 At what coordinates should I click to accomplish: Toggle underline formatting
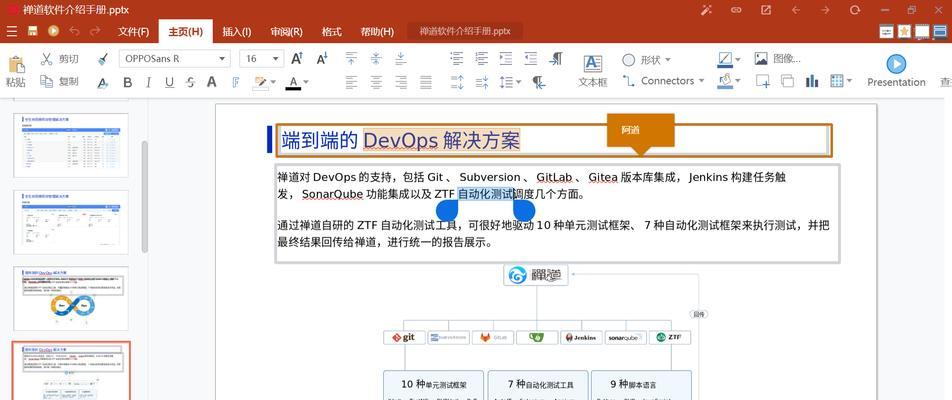coord(169,83)
